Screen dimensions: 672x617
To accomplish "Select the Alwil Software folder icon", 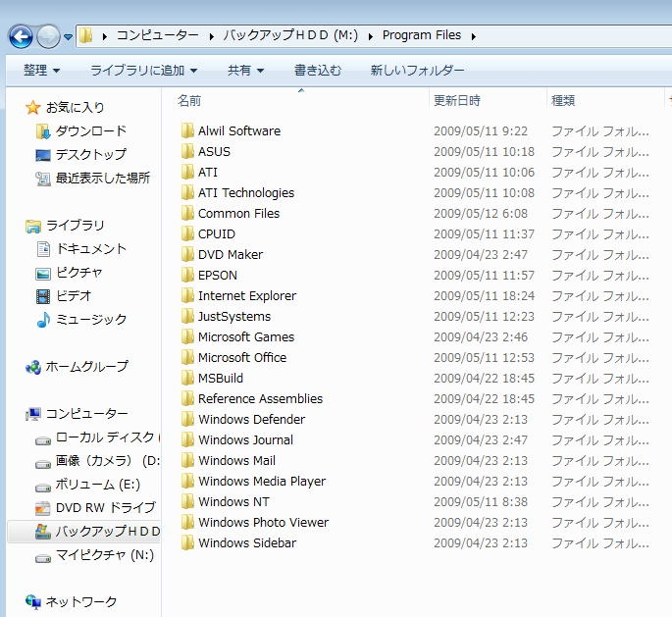I will [187, 130].
